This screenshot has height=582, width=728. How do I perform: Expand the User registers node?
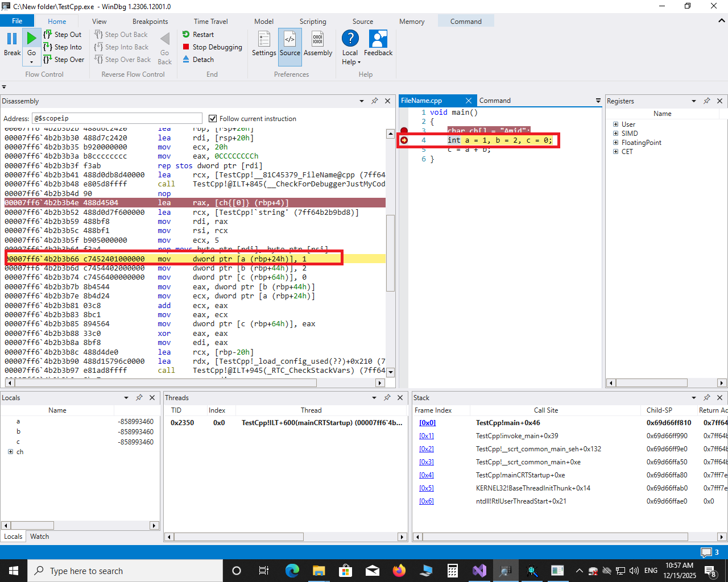click(x=615, y=124)
